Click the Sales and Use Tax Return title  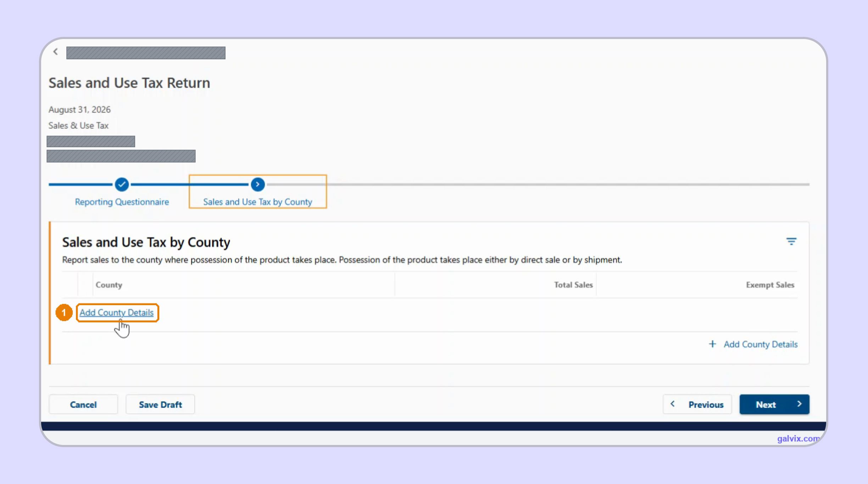coord(129,83)
